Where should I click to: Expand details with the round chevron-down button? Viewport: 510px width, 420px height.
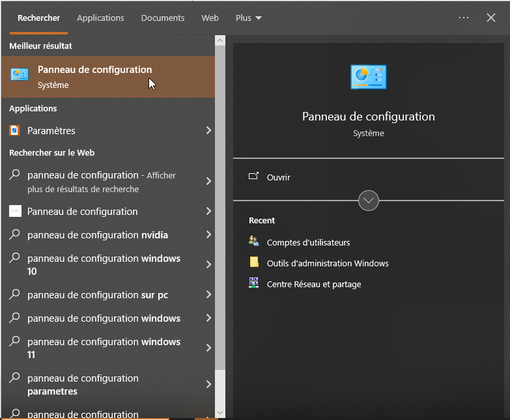coord(369,201)
